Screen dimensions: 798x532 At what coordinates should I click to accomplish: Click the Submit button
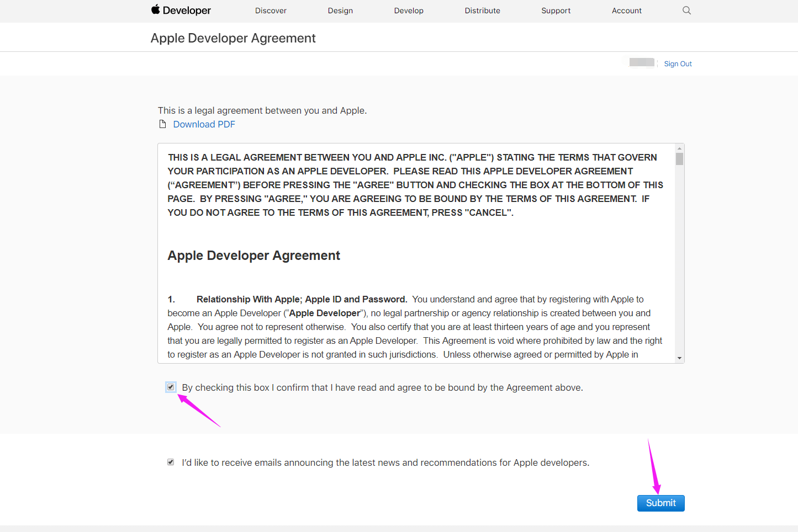click(660, 503)
